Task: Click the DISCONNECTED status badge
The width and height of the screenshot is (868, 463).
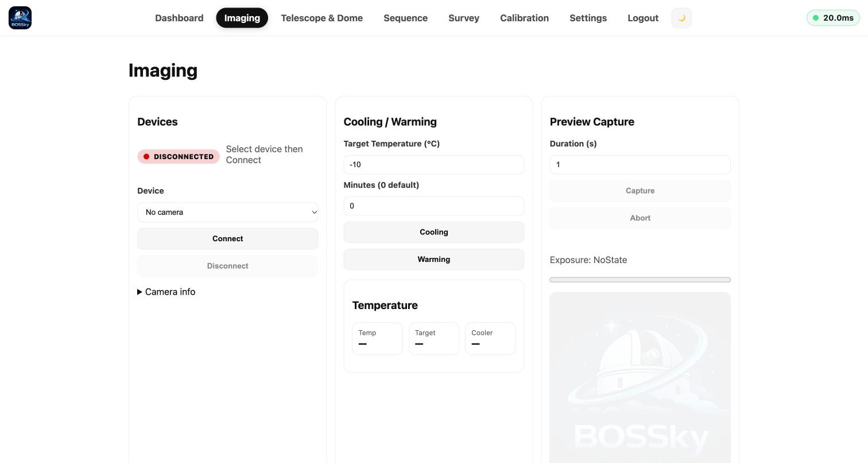Action: (x=179, y=156)
